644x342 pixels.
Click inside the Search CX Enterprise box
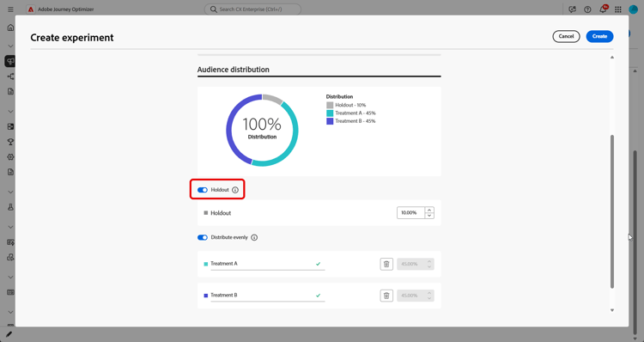[252, 9]
